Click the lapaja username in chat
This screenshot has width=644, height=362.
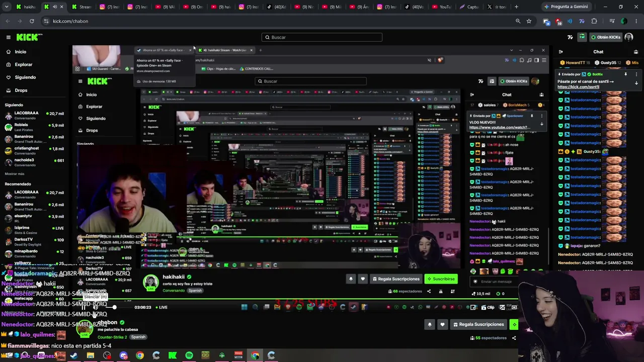click(577, 246)
